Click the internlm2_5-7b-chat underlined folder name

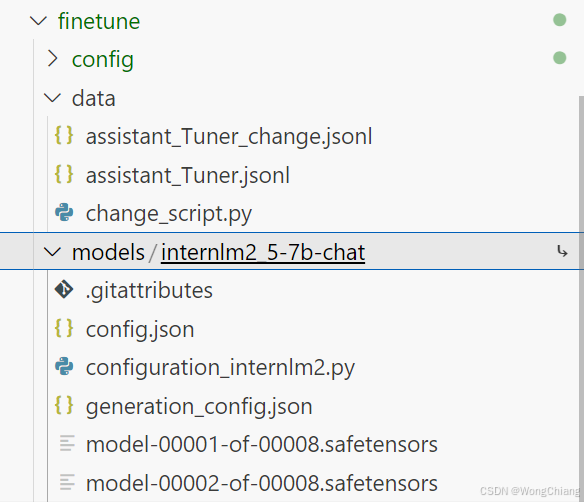pyautogui.click(x=263, y=252)
